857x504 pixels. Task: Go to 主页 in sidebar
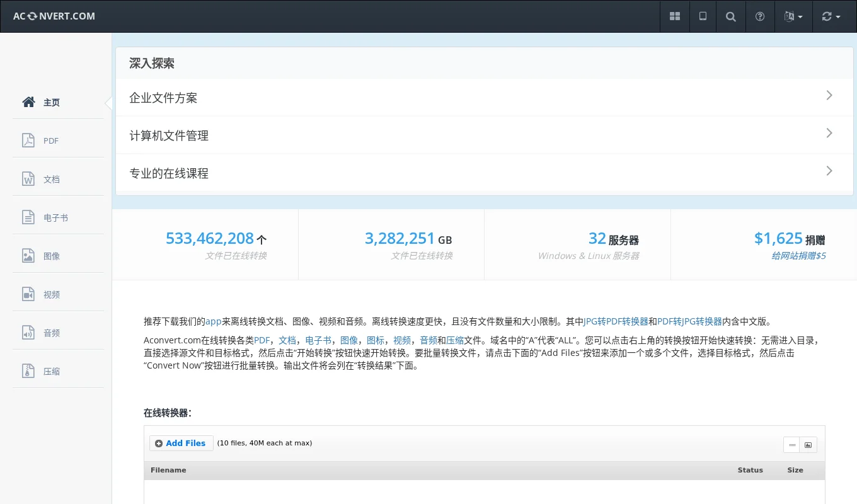pos(51,103)
